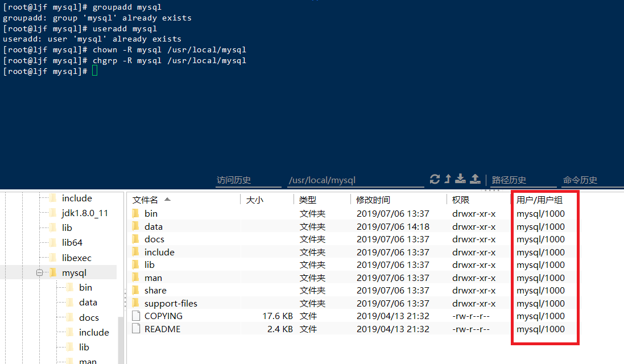Select the include folder above jdk1.8.0_11
This screenshot has height=364, width=624.
click(77, 198)
